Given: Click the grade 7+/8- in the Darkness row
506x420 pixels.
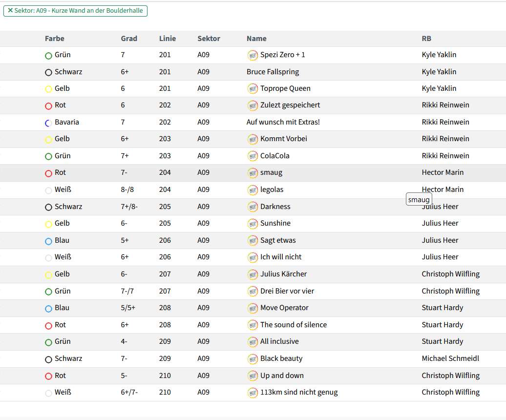Looking at the screenshot, I should tap(129, 207).
